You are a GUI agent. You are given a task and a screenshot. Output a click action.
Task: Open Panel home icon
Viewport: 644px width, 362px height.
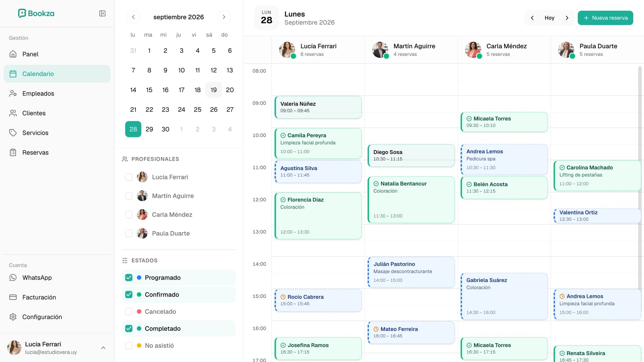click(13, 54)
